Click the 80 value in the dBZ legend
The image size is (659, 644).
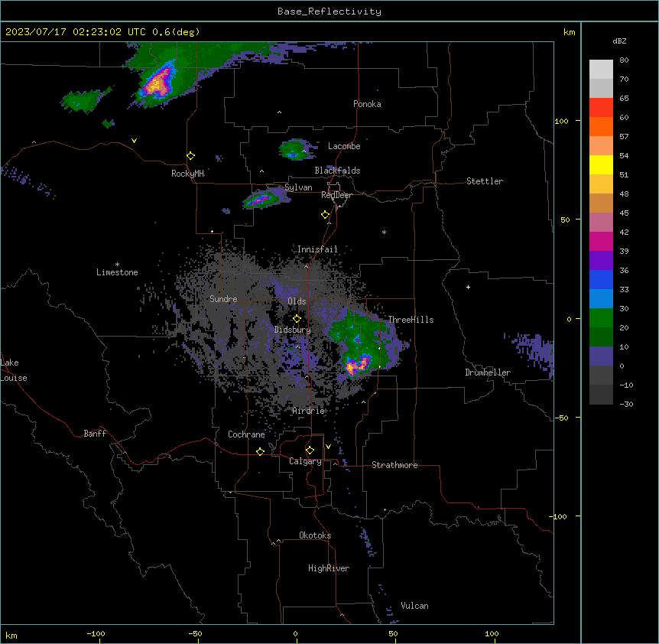coord(624,60)
